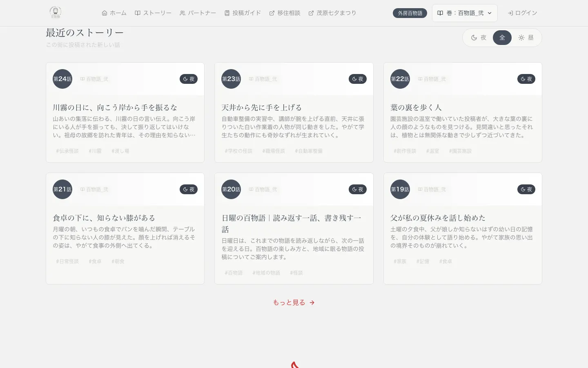Image resolution: width=588 pixels, height=368 pixels.
Task: Open the ホーム navigation item
Action: click(x=114, y=13)
